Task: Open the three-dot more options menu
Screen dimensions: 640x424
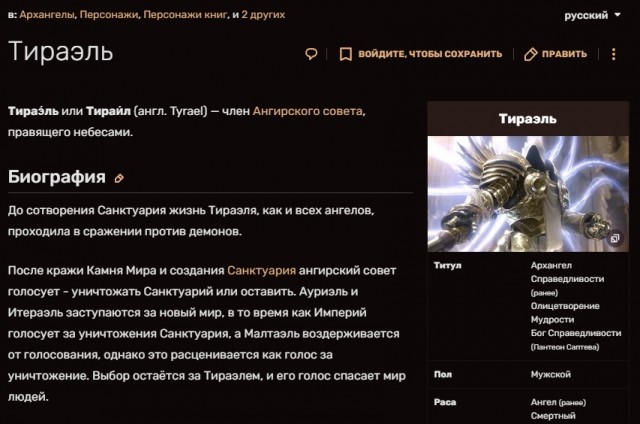Action: pos(613,54)
